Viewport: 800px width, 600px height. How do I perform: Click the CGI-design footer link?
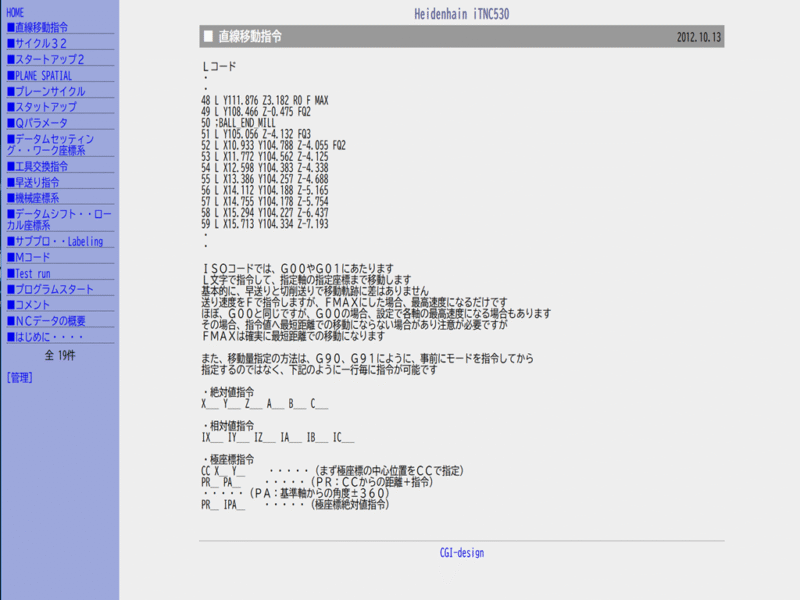pyautogui.click(x=461, y=552)
